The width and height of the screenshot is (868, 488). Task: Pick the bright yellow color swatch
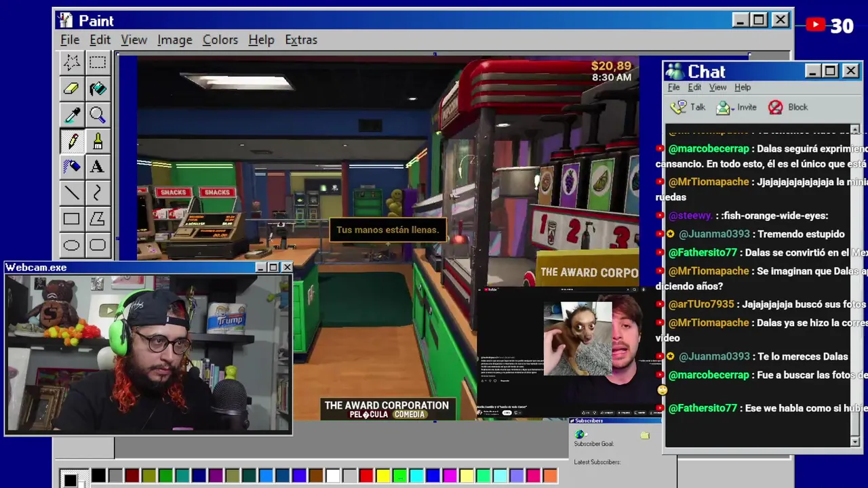[x=382, y=476]
